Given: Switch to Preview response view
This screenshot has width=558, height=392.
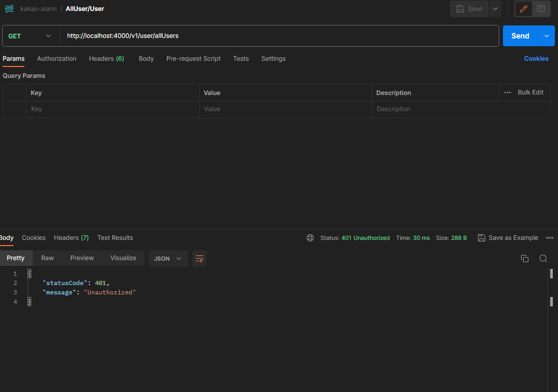Looking at the screenshot, I should 82,258.
